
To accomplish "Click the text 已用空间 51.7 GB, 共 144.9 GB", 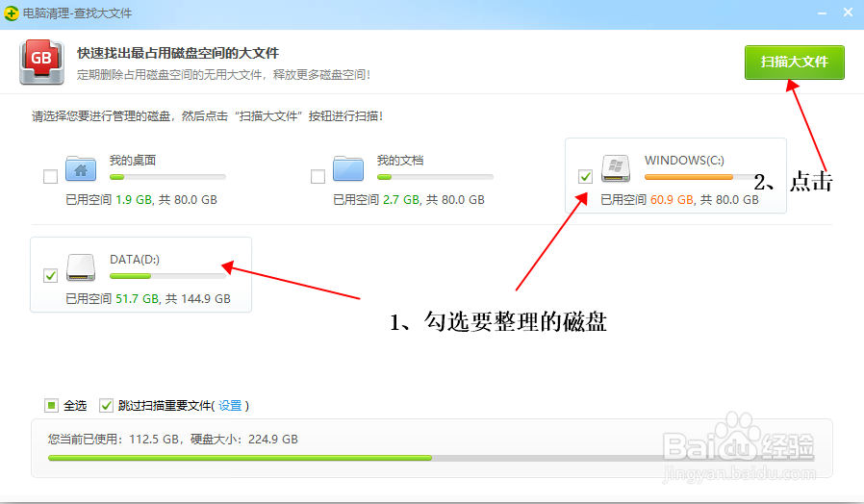I will coord(148,299).
